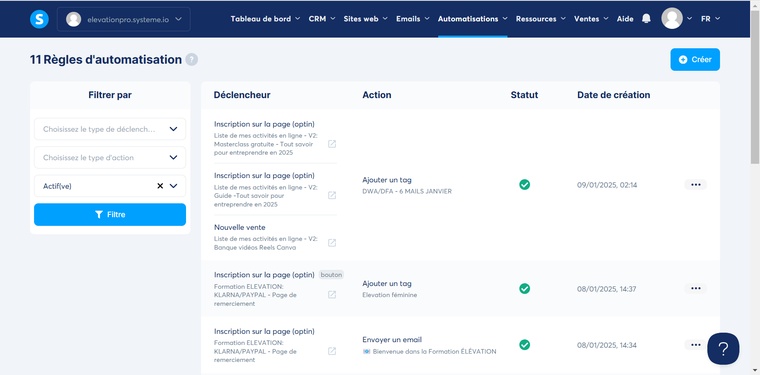The width and height of the screenshot is (760, 375).
Task: Click the Créer button
Action: pyautogui.click(x=695, y=60)
